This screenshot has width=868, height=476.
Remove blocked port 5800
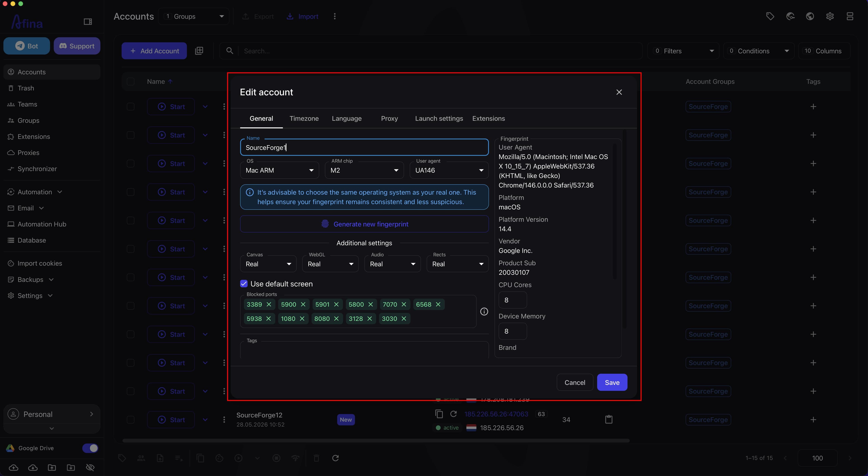(371, 304)
